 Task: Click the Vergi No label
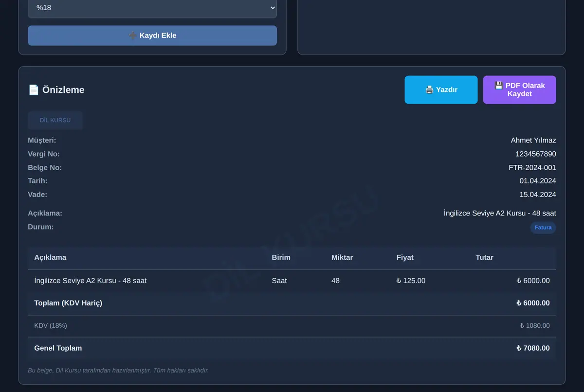[x=44, y=154]
